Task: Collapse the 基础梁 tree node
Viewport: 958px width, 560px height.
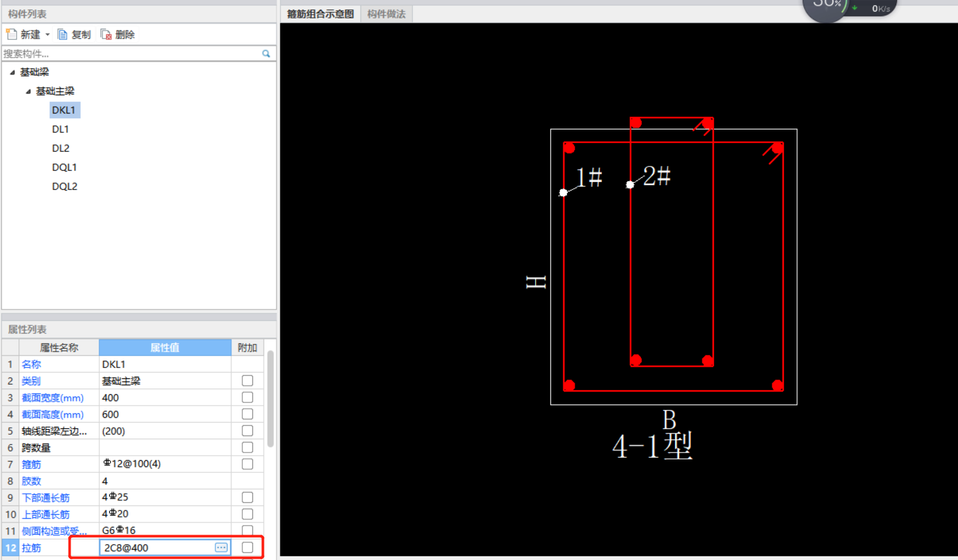Action: pyautogui.click(x=12, y=72)
